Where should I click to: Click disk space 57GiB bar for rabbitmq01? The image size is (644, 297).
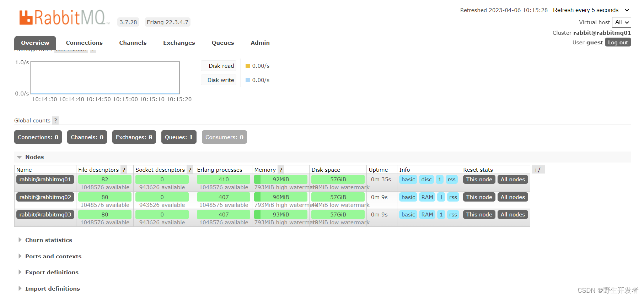338,180
